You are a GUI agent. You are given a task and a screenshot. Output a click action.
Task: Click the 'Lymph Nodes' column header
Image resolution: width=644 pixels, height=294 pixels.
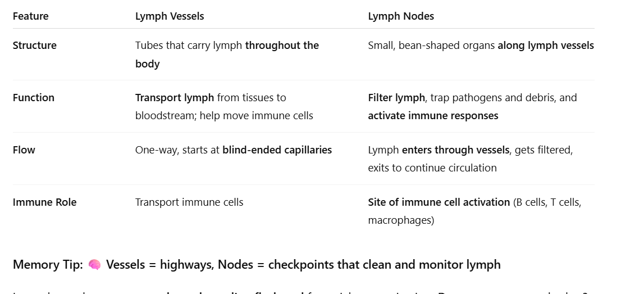[x=401, y=16]
